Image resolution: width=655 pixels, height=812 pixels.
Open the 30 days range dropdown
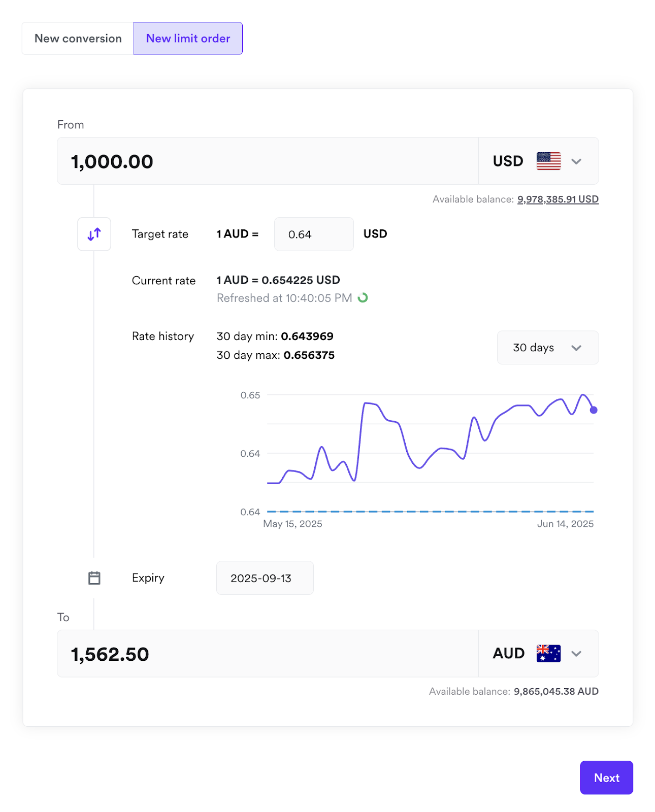547,348
